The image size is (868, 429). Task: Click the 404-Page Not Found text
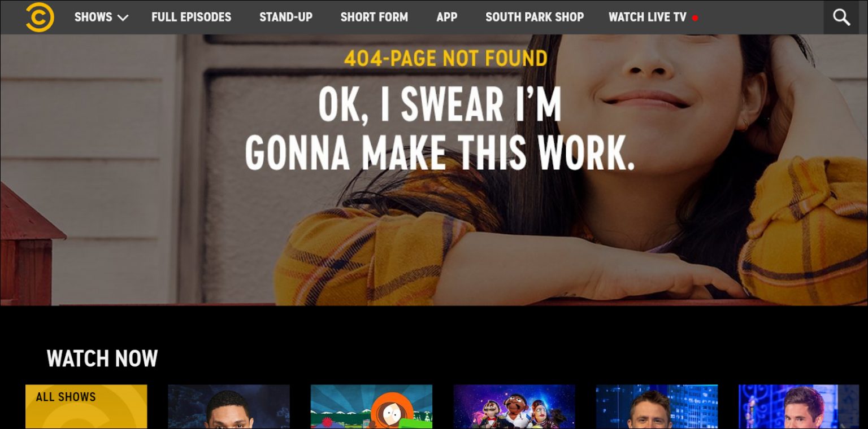[445, 58]
